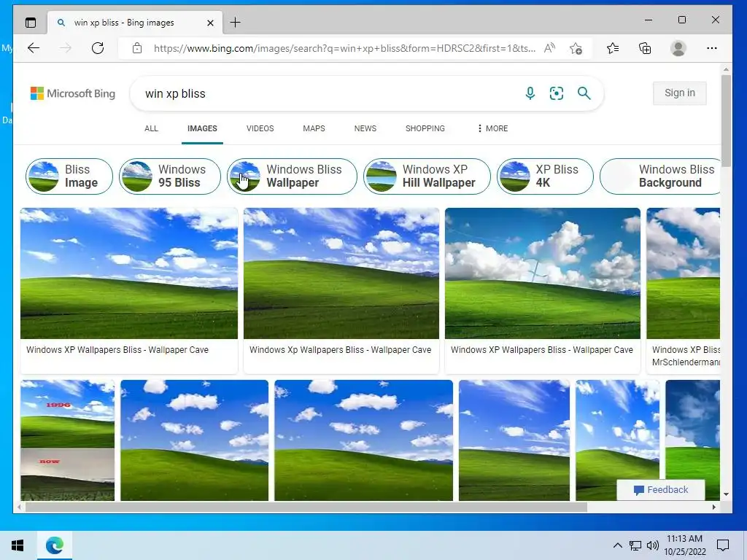
Task: Switch to the NEWS tab
Action: 365,128
